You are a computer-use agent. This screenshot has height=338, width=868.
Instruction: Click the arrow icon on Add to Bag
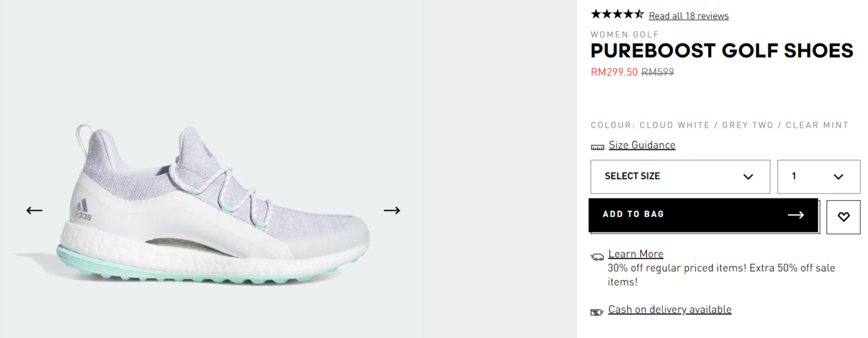pos(796,215)
